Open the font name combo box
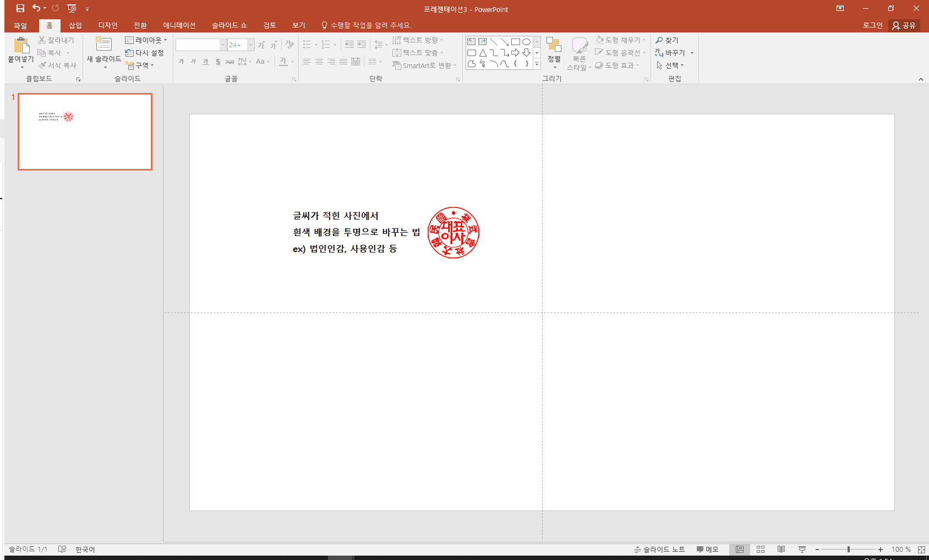The height and width of the screenshot is (560, 929). pyautogui.click(x=201, y=45)
